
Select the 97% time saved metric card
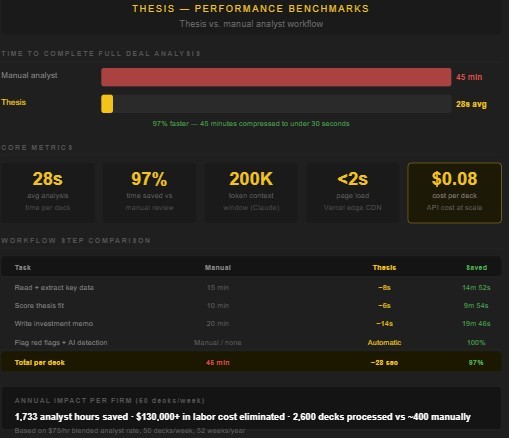click(149, 193)
